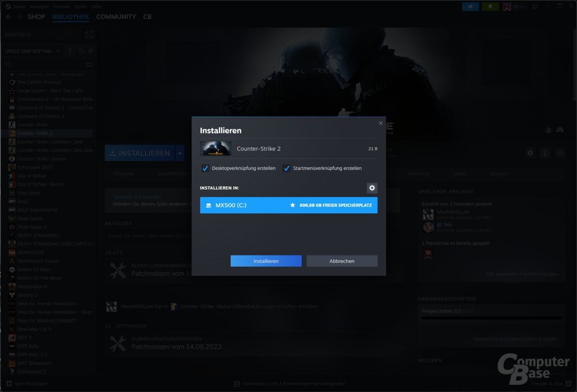Go back with the left arrow
This screenshot has height=392, width=577.
9,17
